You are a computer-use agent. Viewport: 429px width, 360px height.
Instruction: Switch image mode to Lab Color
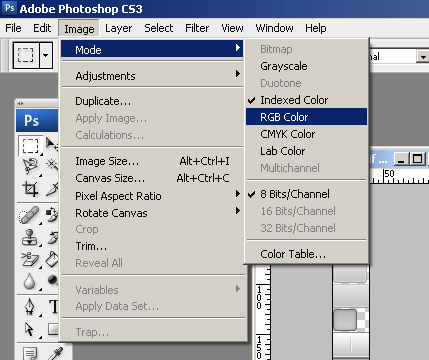click(307, 151)
